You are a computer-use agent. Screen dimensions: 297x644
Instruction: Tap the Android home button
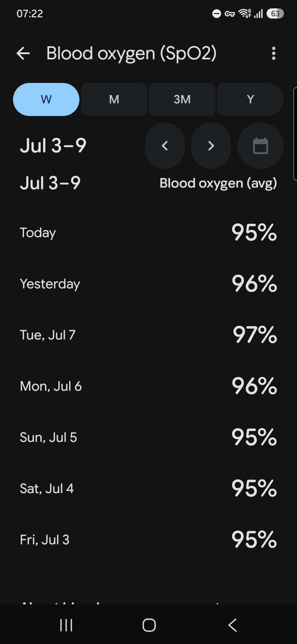tap(149, 625)
